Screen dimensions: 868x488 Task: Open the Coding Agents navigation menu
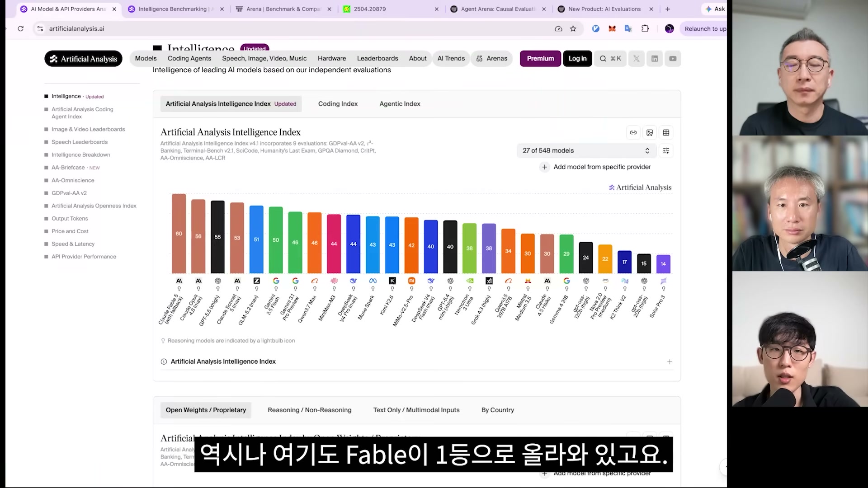pos(189,58)
